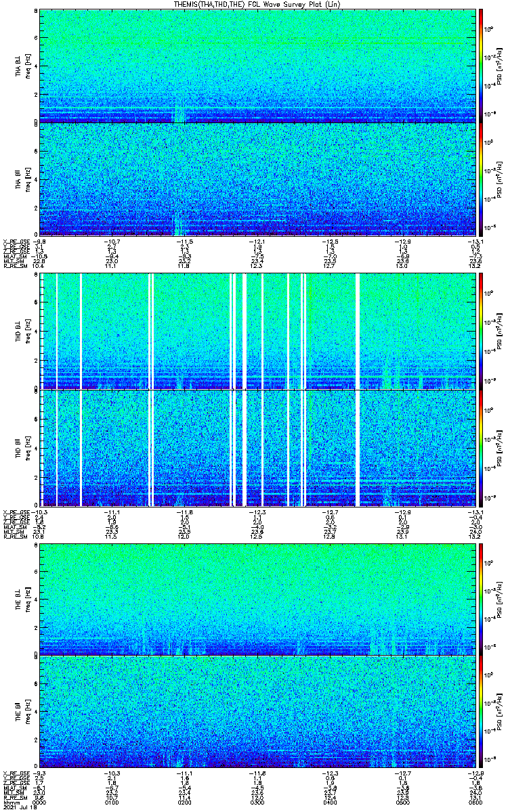Click the PSD color bar beside THA B-parallel panel
Image resolution: width=508 pixels, height=812 pixels.
click(x=481, y=179)
